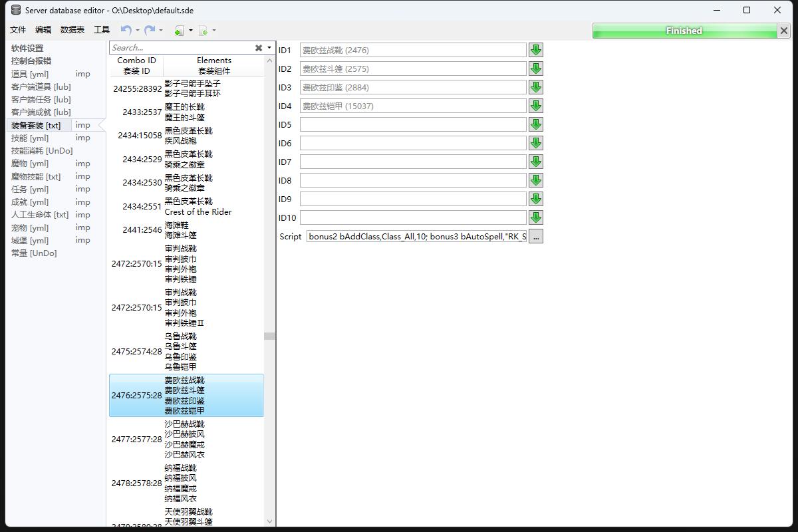Open the 数据表 menu
The width and height of the screenshot is (798, 532).
72,30
